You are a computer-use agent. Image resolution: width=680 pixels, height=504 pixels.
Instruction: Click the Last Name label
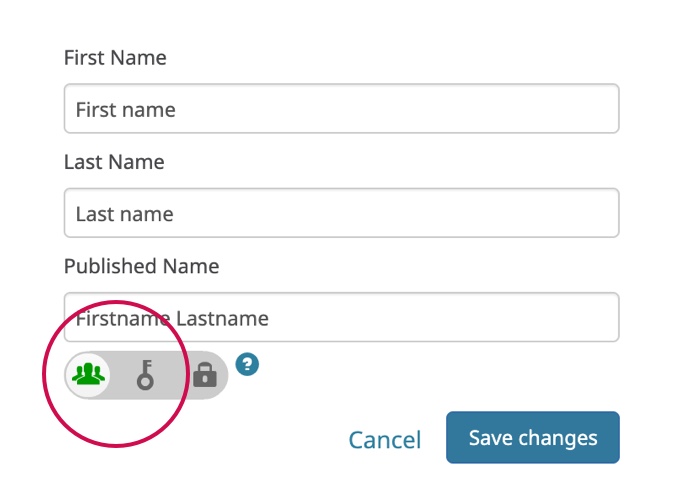click(114, 162)
